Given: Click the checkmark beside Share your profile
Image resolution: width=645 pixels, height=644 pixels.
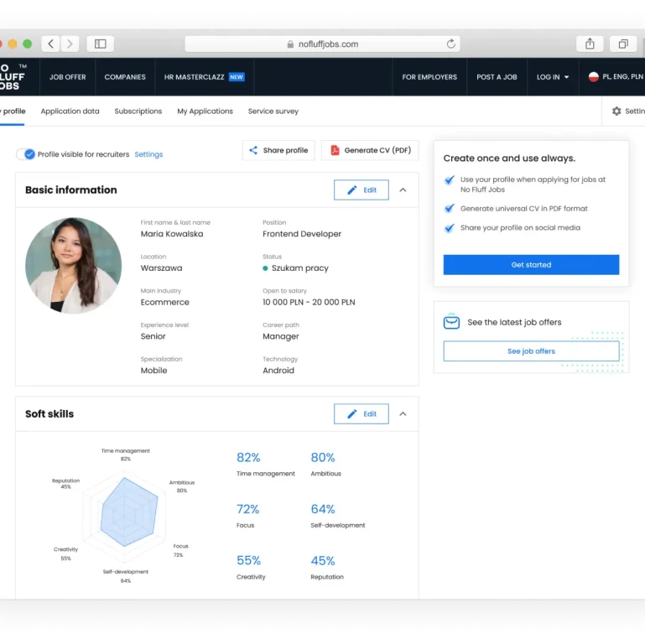Looking at the screenshot, I should [x=450, y=228].
